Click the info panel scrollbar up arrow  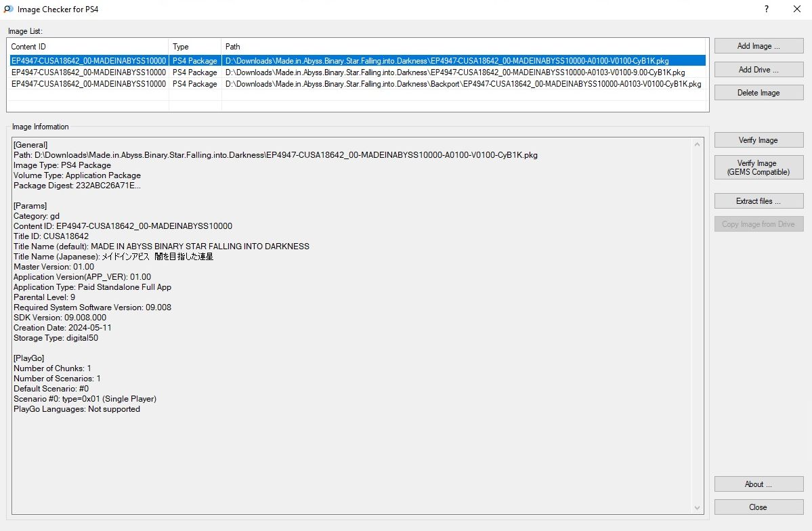click(x=697, y=144)
